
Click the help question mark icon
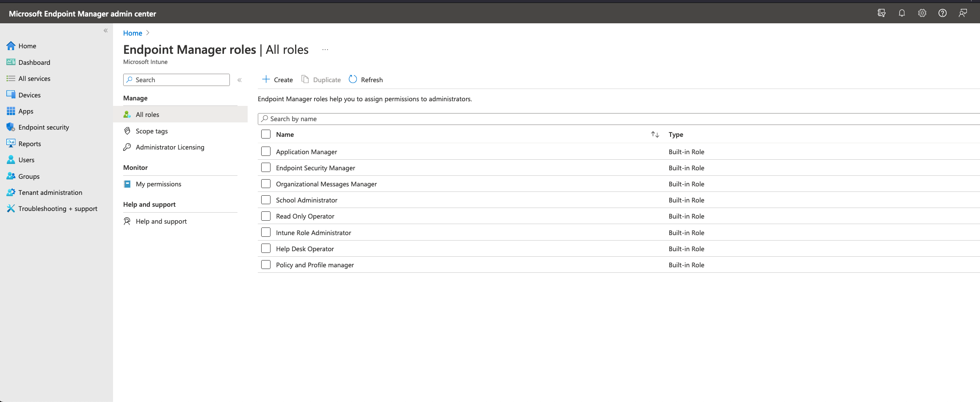(x=942, y=13)
